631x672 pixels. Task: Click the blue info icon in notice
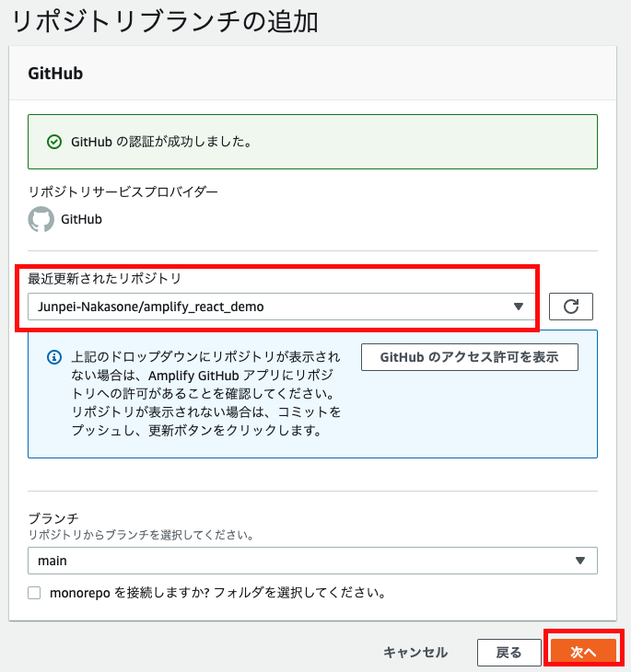[x=54, y=357]
